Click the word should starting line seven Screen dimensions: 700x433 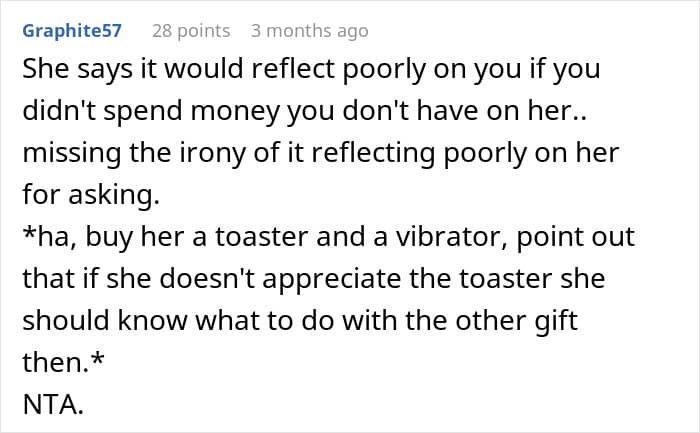tap(62, 318)
